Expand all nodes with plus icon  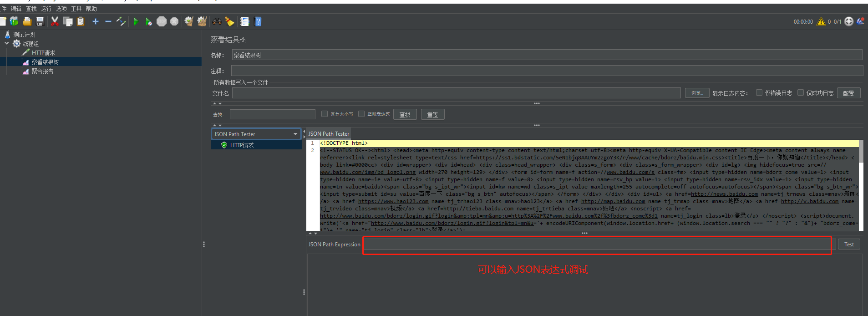(x=96, y=21)
